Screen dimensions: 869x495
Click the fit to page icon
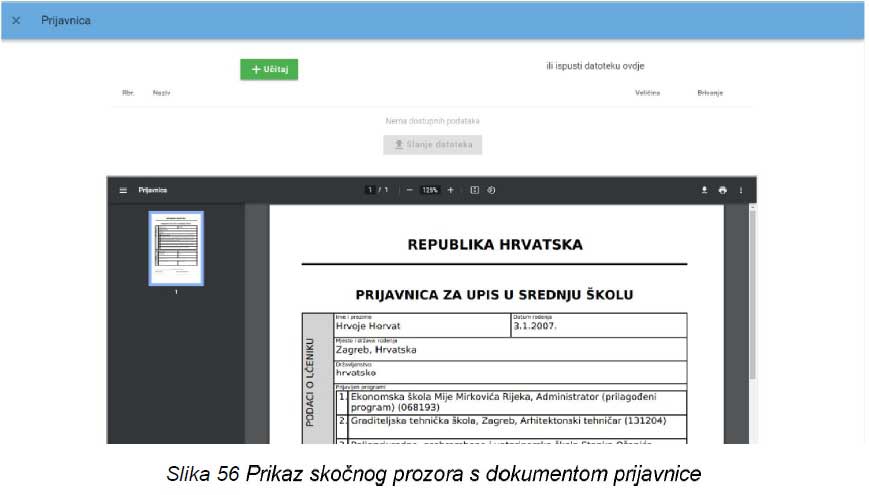pyautogui.click(x=474, y=190)
